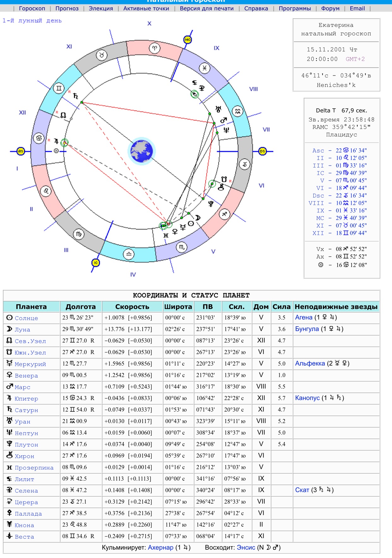The width and height of the screenshot is (392, 558).
Task: Open the Форум link in the menu
Action: click(x=330, y=9)
